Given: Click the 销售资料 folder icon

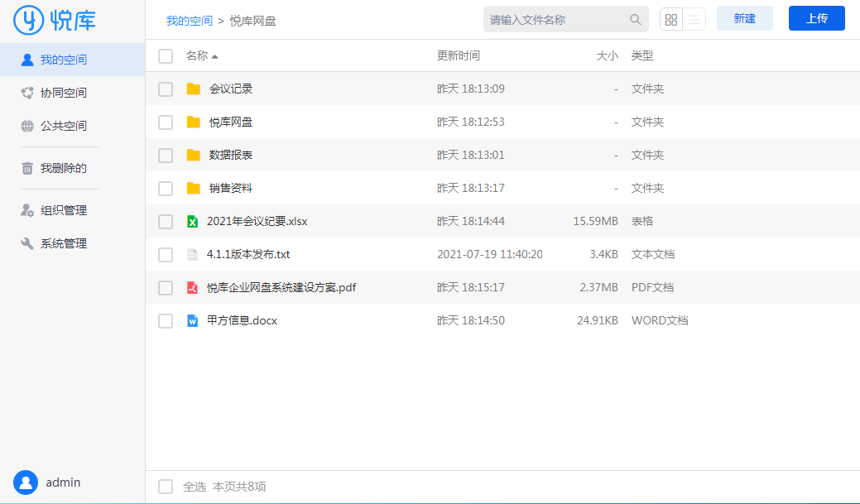Looking at the screenshot, I should pyautogui.click(x=193, y=188).
